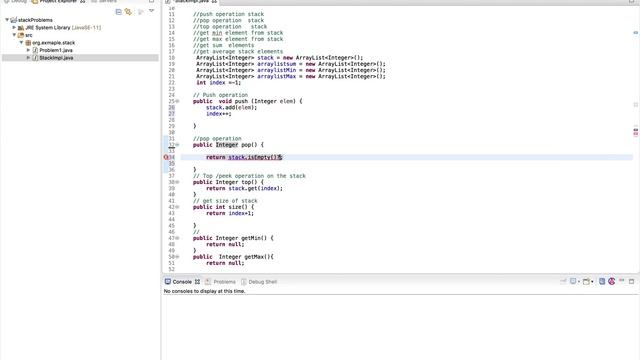
Task: Open the Console tab
Action: (x=182, y=282)
